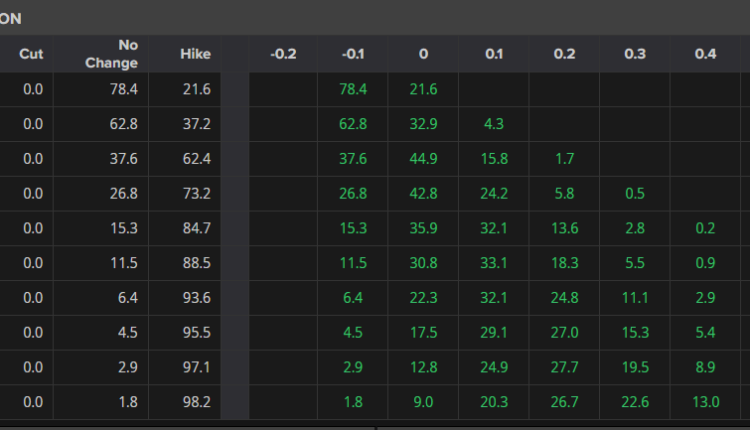Select the 98.2 cell in Hike column
The height and width of the screenshot is (430, 750).
[198, 402]
